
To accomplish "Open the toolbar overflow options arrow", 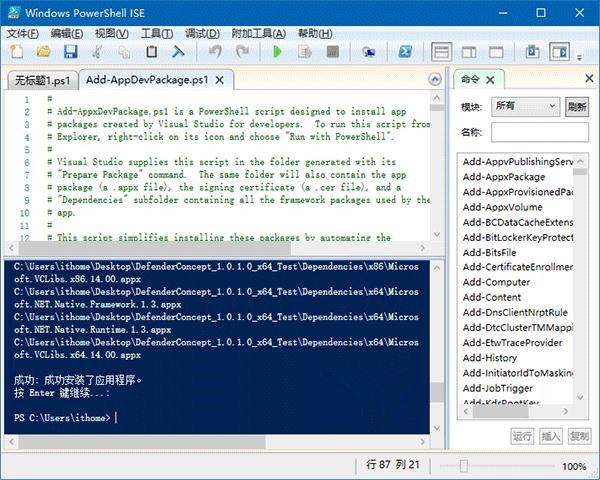I will (580, 57).
